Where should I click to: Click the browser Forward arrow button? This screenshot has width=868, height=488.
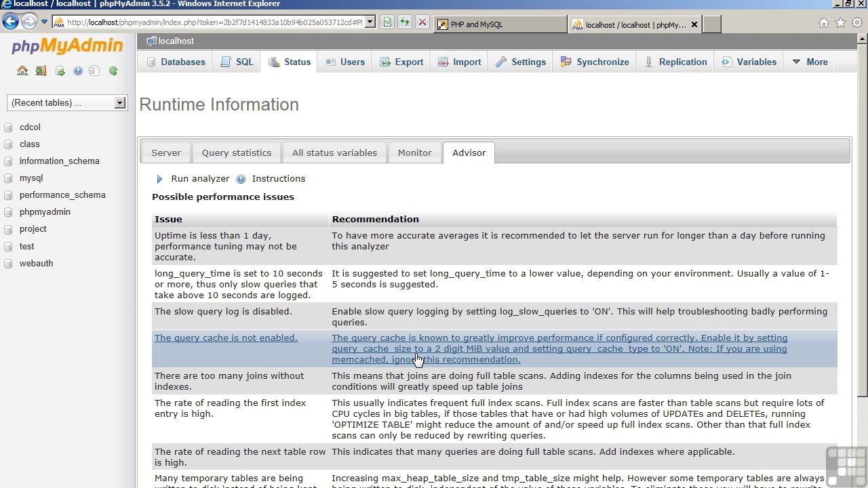pos(29,22)
